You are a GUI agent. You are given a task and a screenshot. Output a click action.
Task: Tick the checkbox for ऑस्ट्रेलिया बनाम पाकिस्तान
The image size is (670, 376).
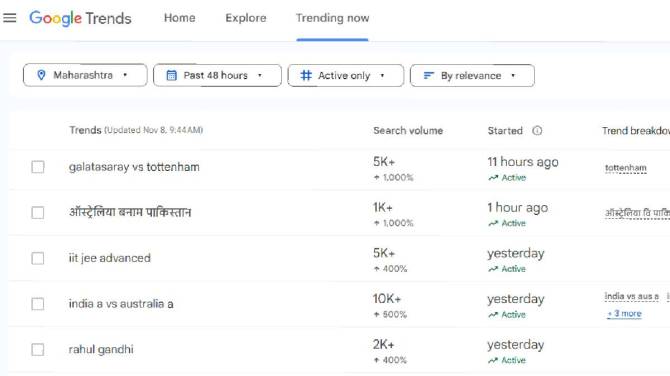(38, 212)
